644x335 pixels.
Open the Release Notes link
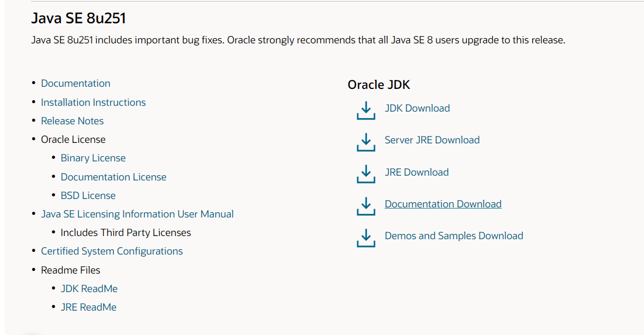pyautogui.click(x=72, y=121)
